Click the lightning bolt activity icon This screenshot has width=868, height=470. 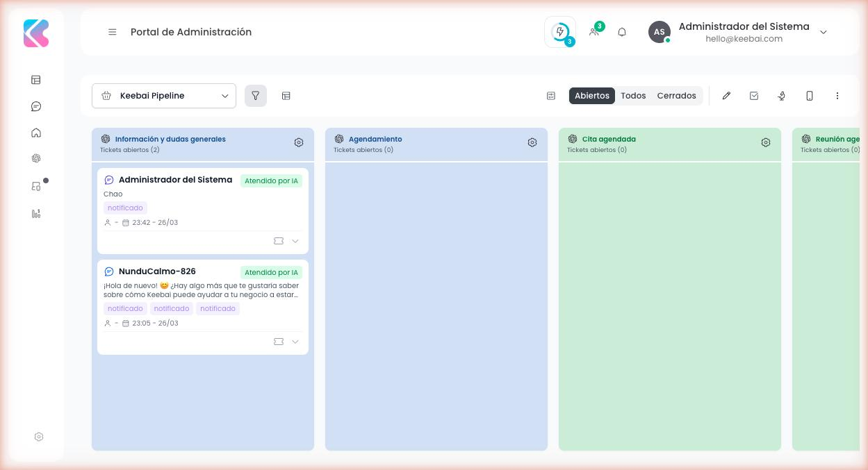click(x=559, y=32)
